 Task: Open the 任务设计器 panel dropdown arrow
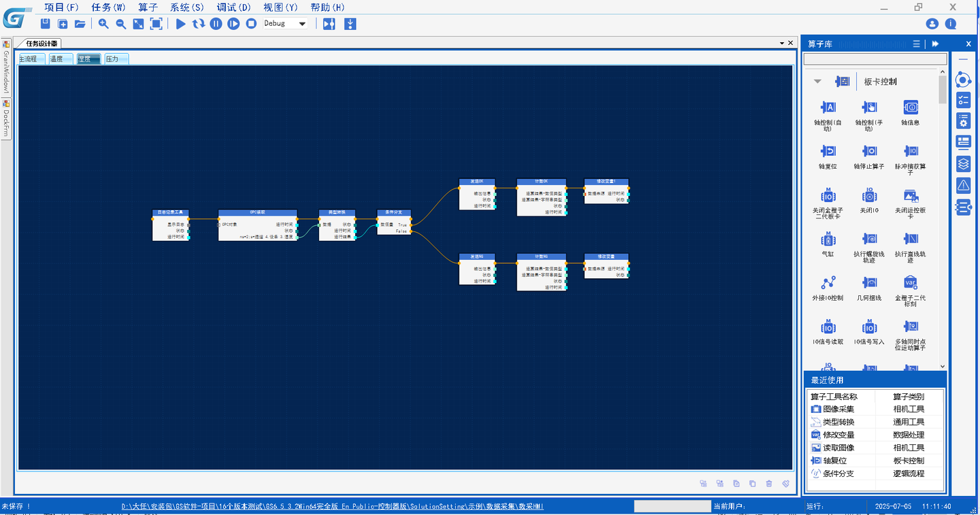pyautogui.click(x=782, y=43)
